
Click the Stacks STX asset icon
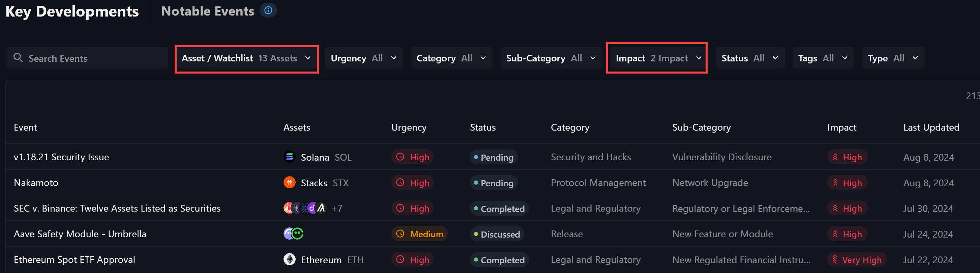coord(290,182)
